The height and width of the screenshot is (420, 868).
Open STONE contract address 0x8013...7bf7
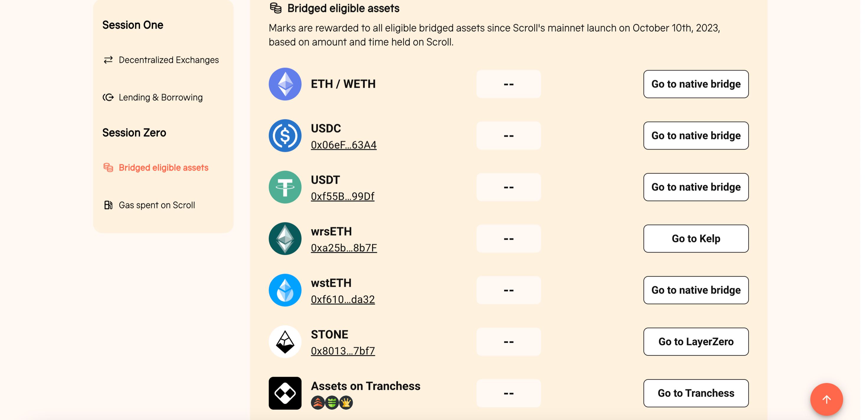point(343,351)
